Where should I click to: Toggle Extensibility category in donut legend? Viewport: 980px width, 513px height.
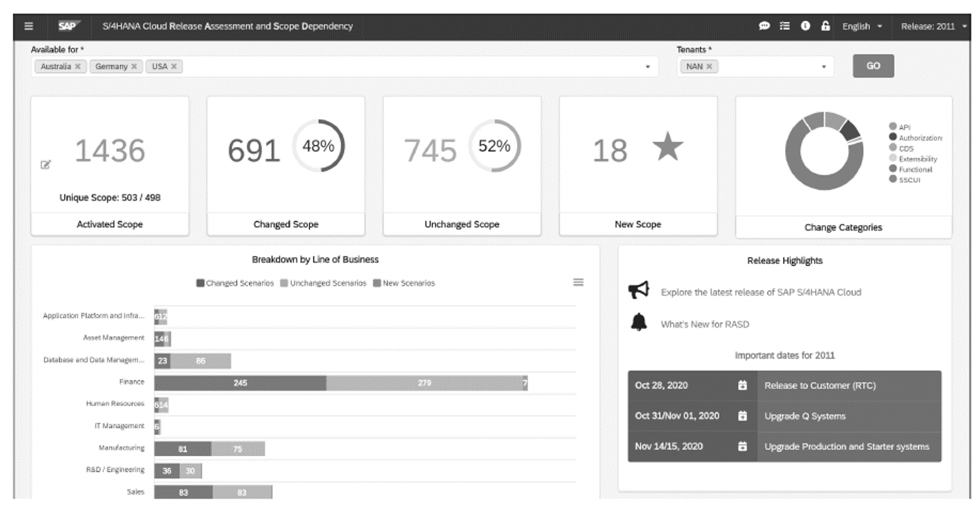[x=913, y=159]
